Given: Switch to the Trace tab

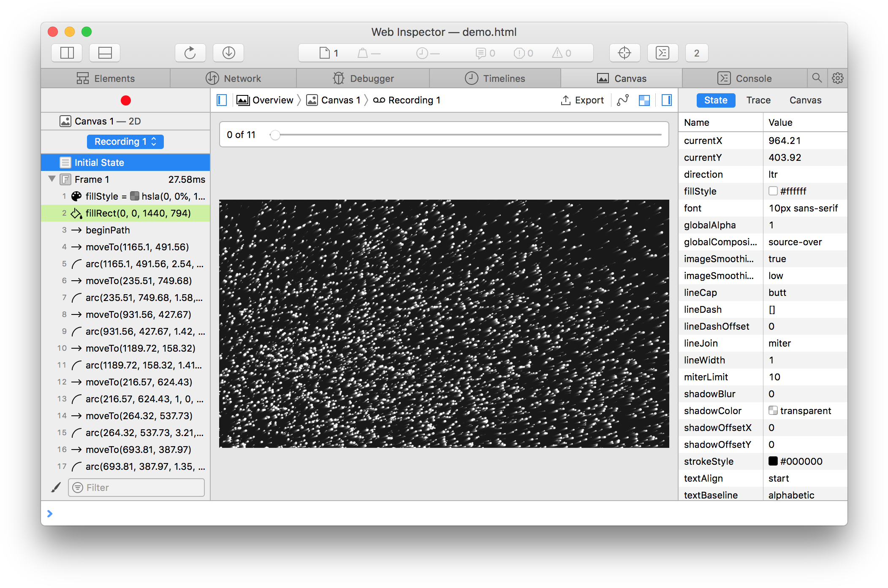Looking at the screenshot, I should pos(758,100).
